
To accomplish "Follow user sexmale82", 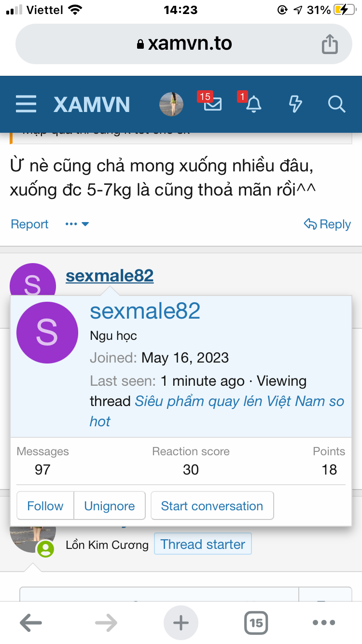I will point(45,506).
